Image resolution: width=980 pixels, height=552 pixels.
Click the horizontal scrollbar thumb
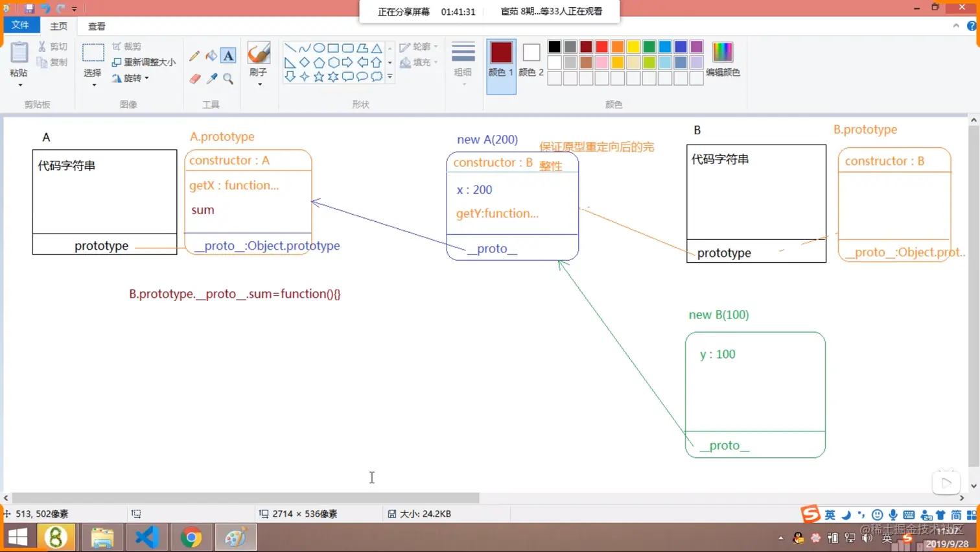[246, 498]
